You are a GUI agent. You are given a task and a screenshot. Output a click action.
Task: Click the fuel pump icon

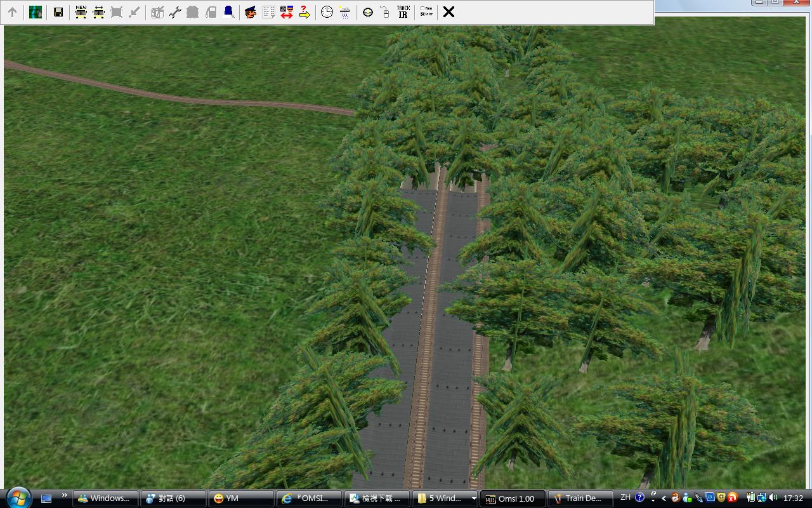point(211,12)
